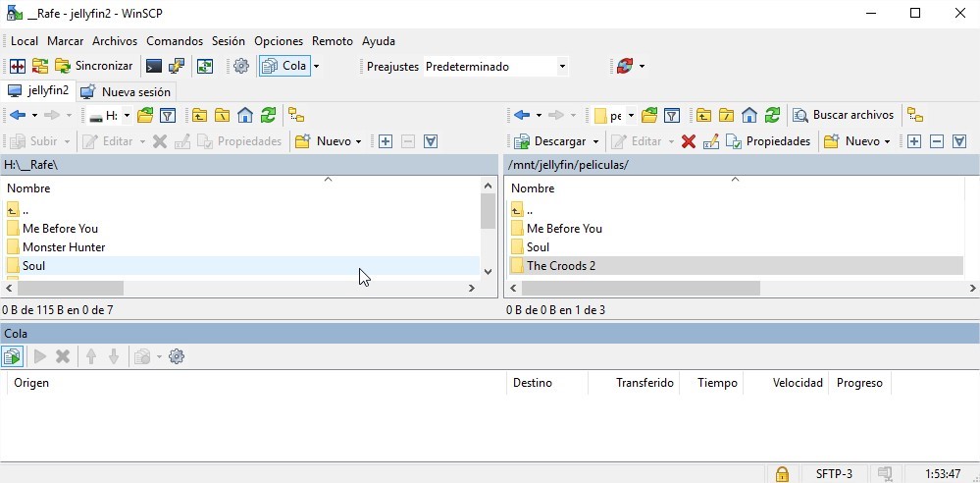Click the local panel Nuevo button
Viewport: 980px width, 483px height.
(x=323, y=141)
